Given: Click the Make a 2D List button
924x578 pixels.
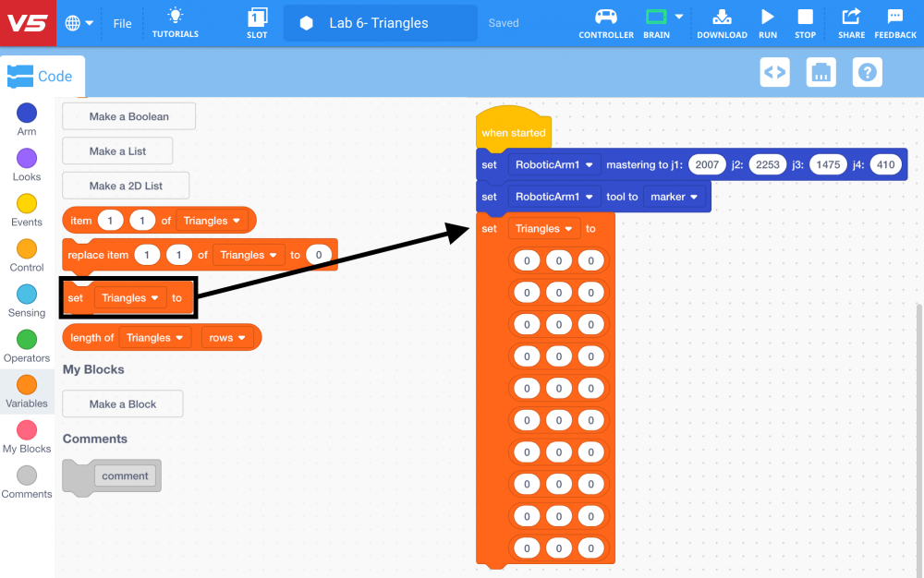Looking at the screenshot, I should (126, 186).
